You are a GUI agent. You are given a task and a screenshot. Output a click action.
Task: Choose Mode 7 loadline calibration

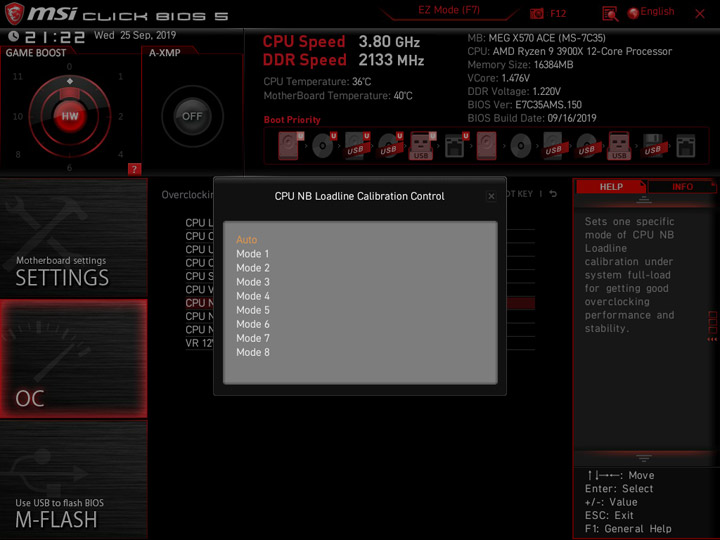[x=253, y=338]
